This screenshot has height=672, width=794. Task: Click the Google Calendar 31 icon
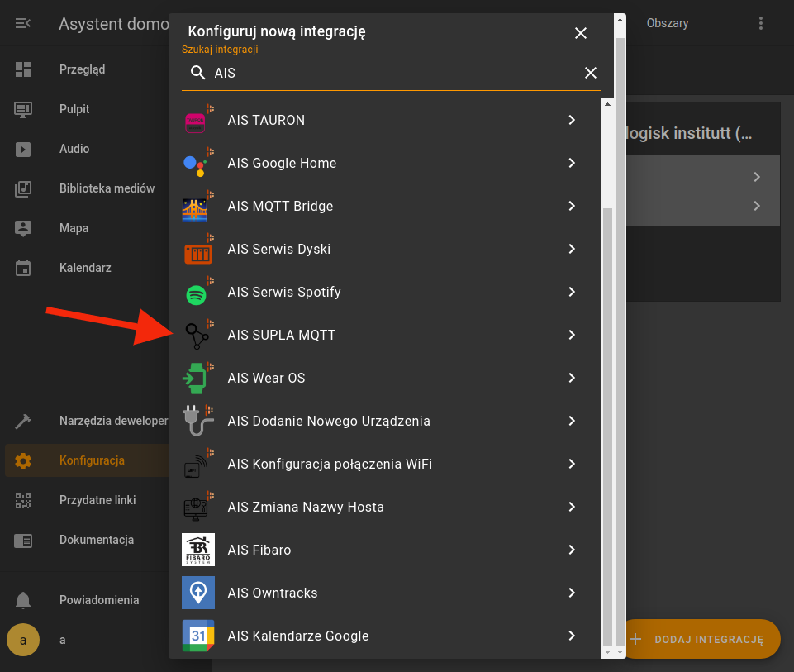pyautogui.click(x=198, y=636)
